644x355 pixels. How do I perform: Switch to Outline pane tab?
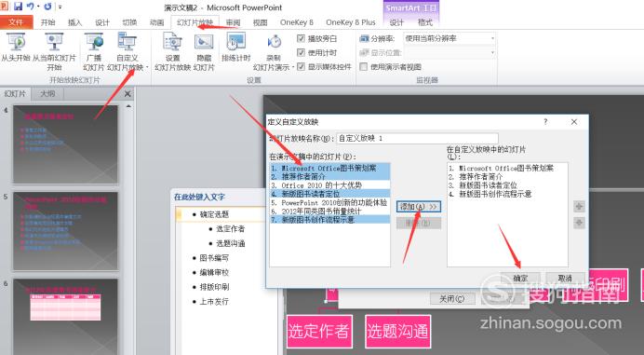47,94
